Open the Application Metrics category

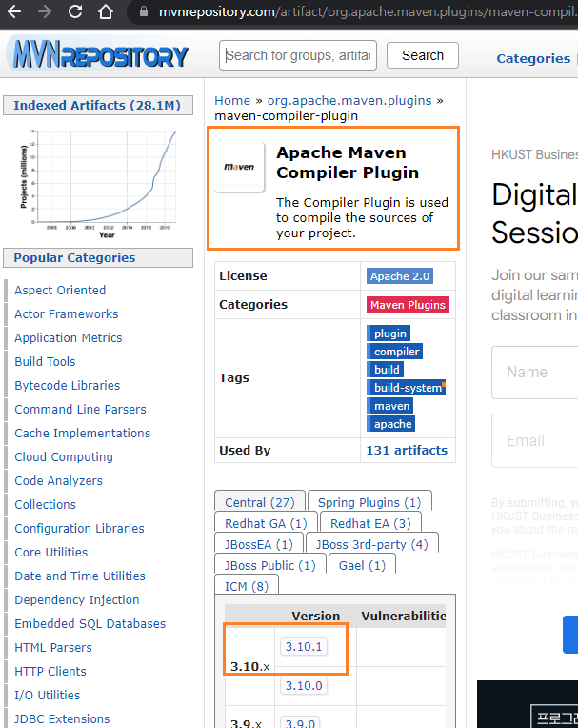tap(69, 337)
